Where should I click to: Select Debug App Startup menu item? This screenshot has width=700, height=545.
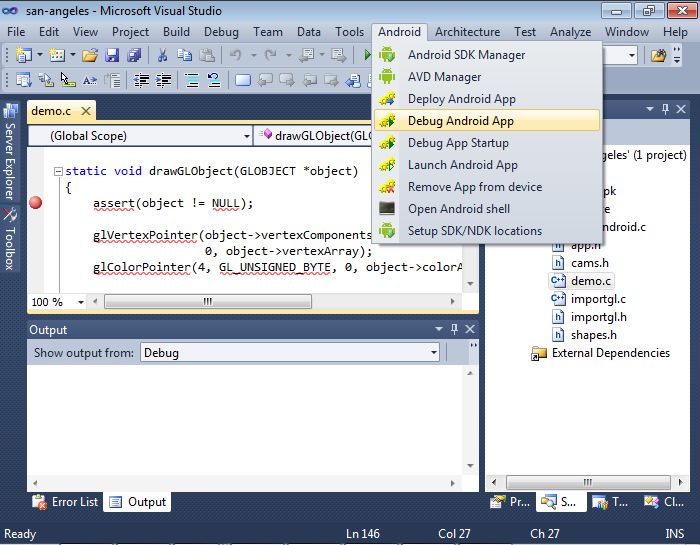tap(487, 143)
